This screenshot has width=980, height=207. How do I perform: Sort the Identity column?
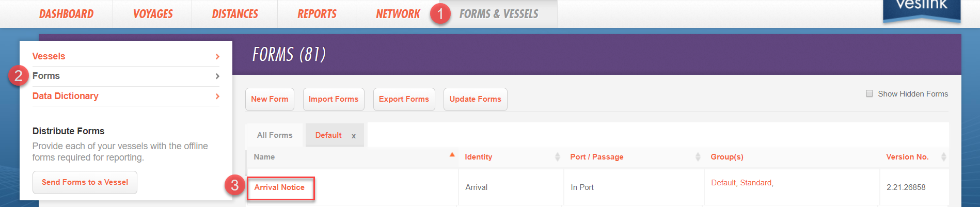[557, 157]
